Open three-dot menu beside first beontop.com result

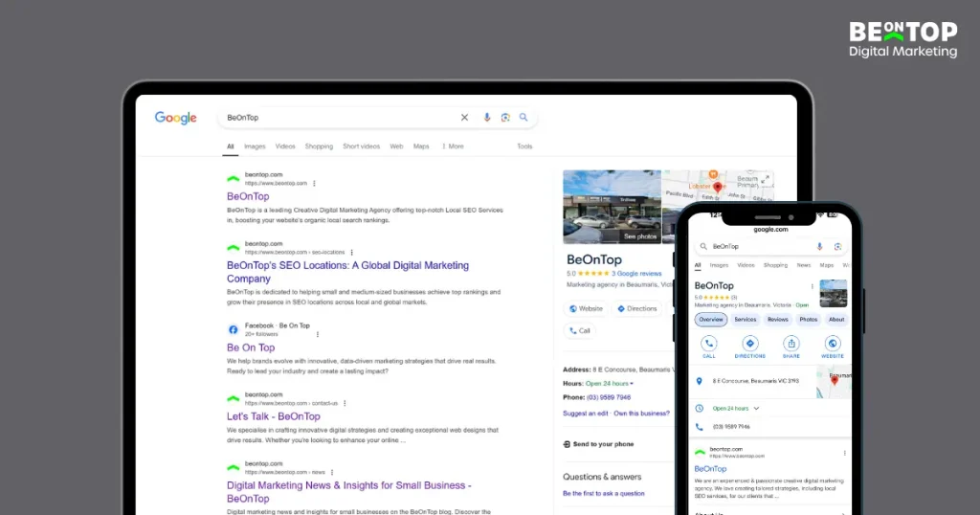[x=314, y=183]
